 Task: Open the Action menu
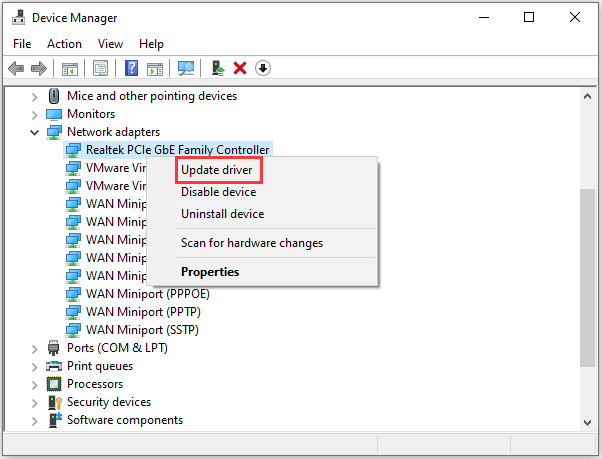[64, 44]
